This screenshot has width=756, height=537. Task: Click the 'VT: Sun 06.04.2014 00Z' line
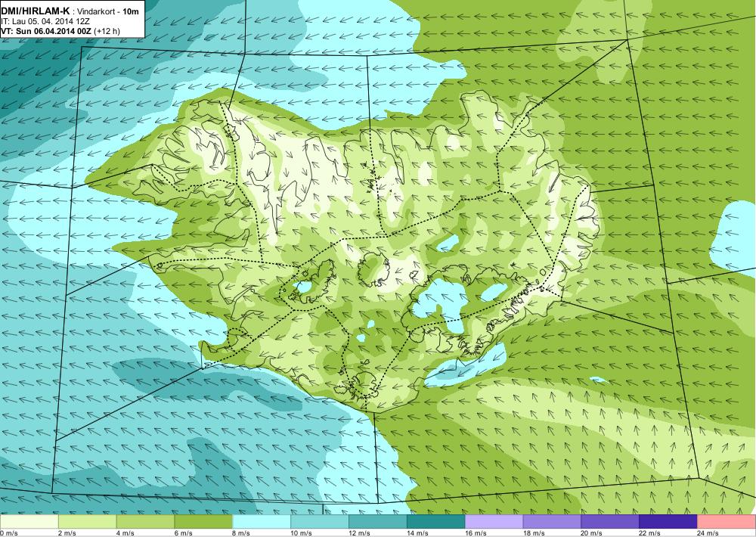[46, 31]
